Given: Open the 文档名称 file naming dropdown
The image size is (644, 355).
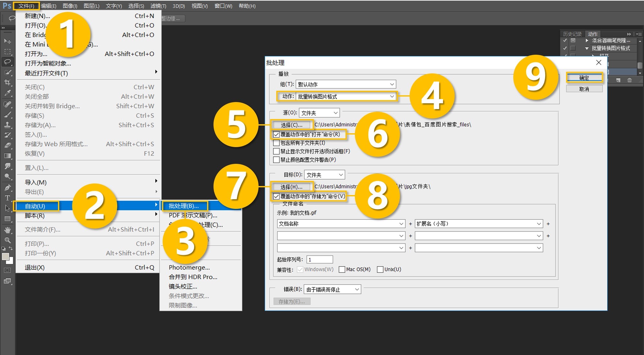Looking at the screenshot, I should click(341, 224).
